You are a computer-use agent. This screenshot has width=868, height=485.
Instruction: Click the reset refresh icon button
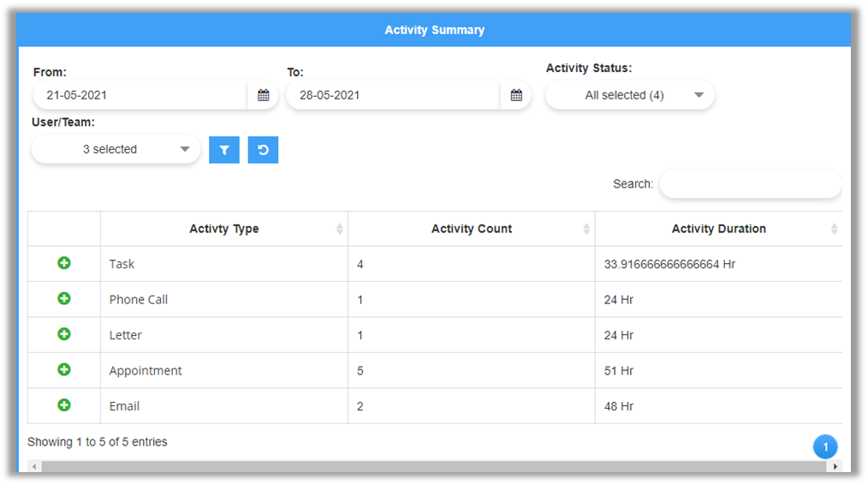pyautogui.click(x=263, y=150)
